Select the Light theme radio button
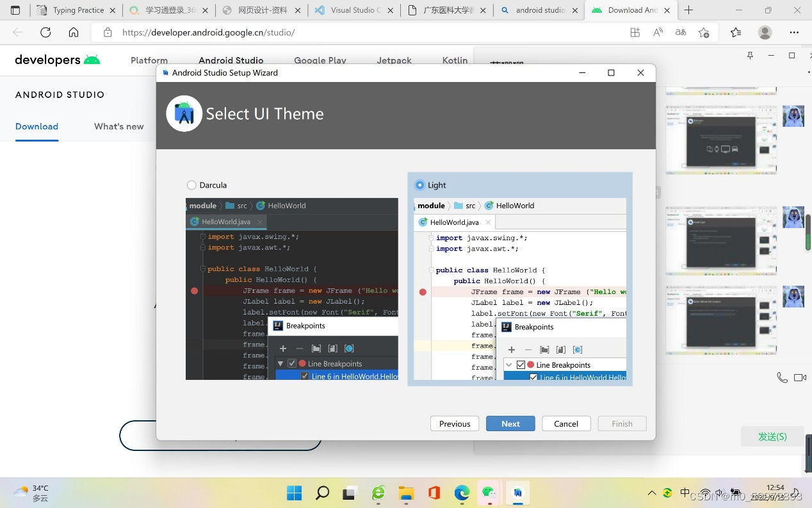Image resolution: width=812 pixels, height=508 pixels. pyautogui.click(x=420, y=184)
